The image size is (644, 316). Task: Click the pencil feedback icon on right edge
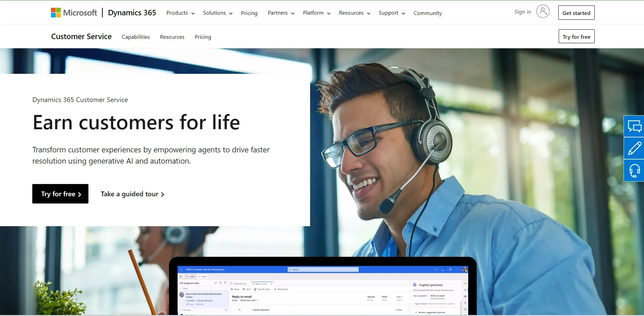coord(634,148)
